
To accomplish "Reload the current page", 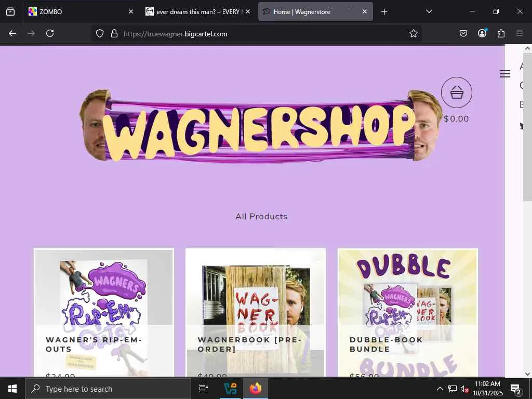I will (x=50, y=34).
